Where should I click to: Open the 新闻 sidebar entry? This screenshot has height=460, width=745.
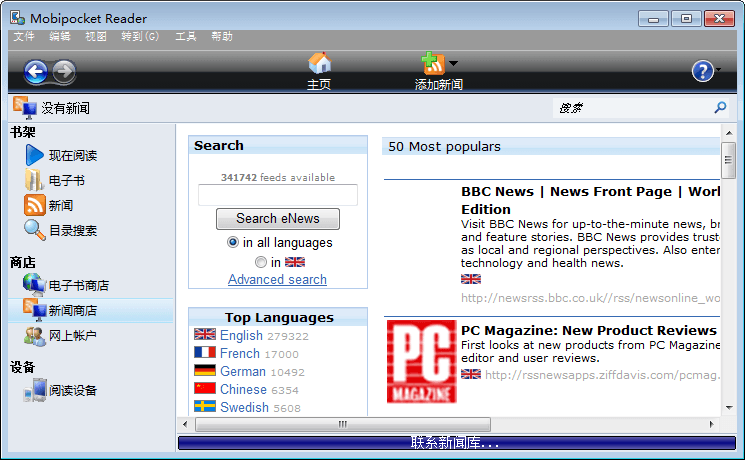click(x=61, y=206)
